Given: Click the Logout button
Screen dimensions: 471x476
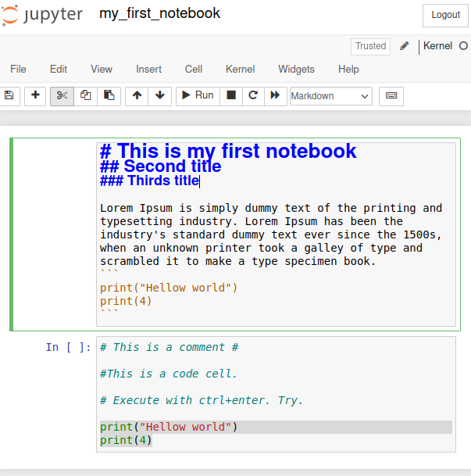Looking at the screenshot, I should [446, 15].
